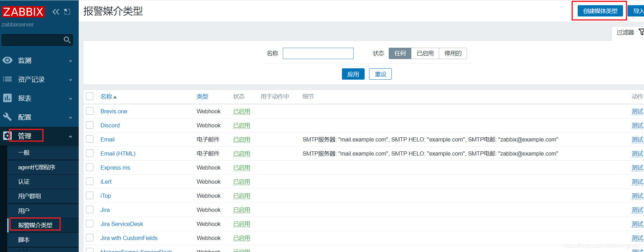Select the 已启用 status filter option

click(x=425, y=53)
